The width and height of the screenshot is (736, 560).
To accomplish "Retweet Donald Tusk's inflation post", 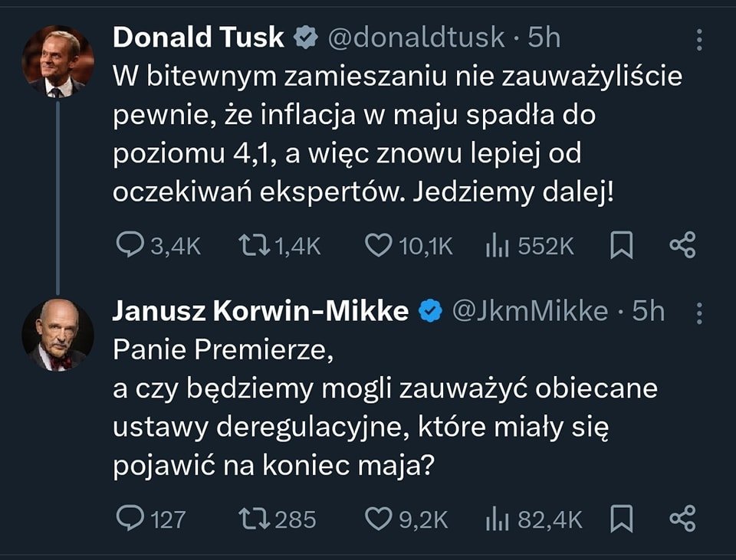I will (250, 245).
